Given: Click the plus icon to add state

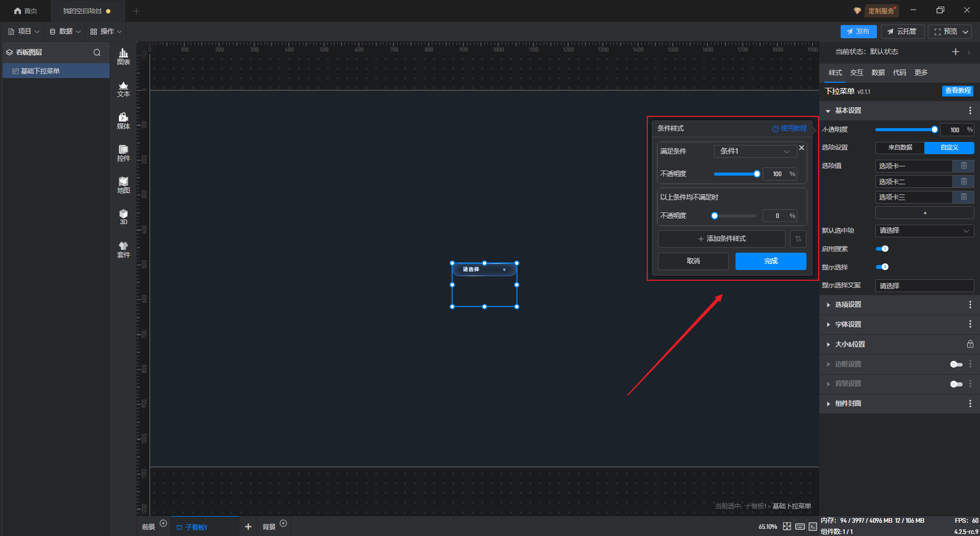Looking at the screenshot, I should point(955,52).
